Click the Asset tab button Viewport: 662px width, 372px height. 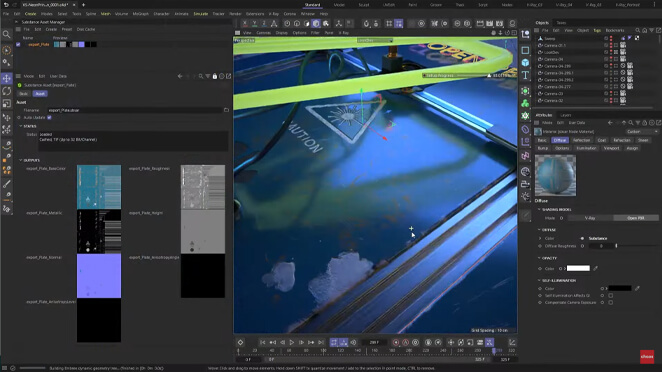point(40,94)
